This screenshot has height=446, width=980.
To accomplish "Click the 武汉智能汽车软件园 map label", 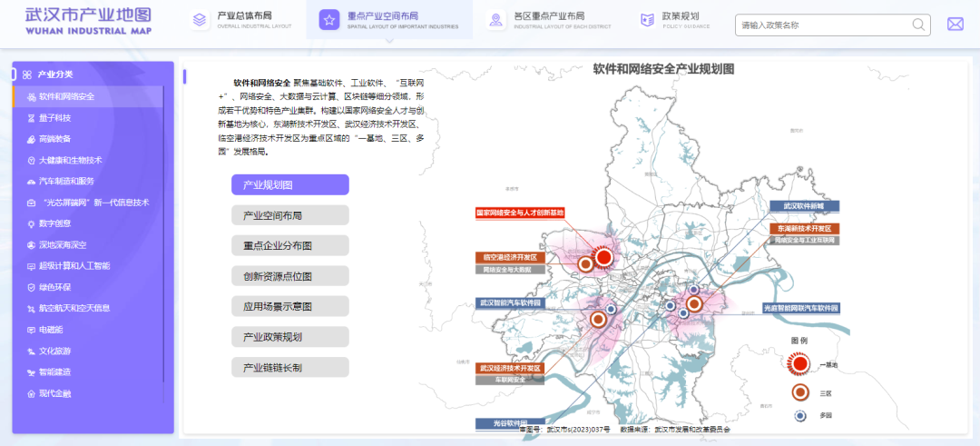I will [x=510, y=302].
